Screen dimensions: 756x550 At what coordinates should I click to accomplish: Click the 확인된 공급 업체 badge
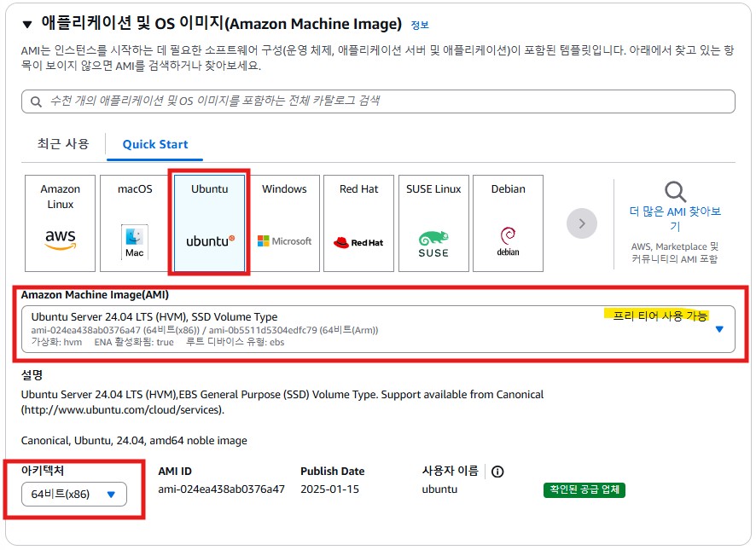[584, 489]
